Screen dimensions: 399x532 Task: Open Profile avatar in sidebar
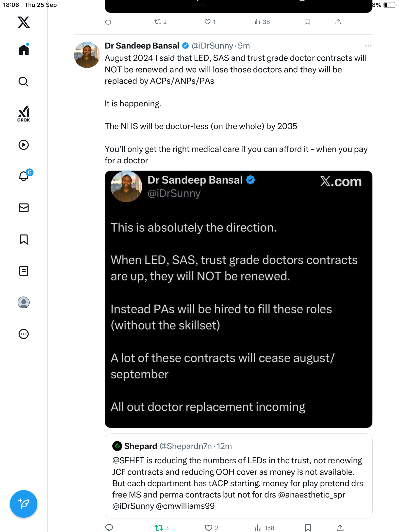coord(24,302)
